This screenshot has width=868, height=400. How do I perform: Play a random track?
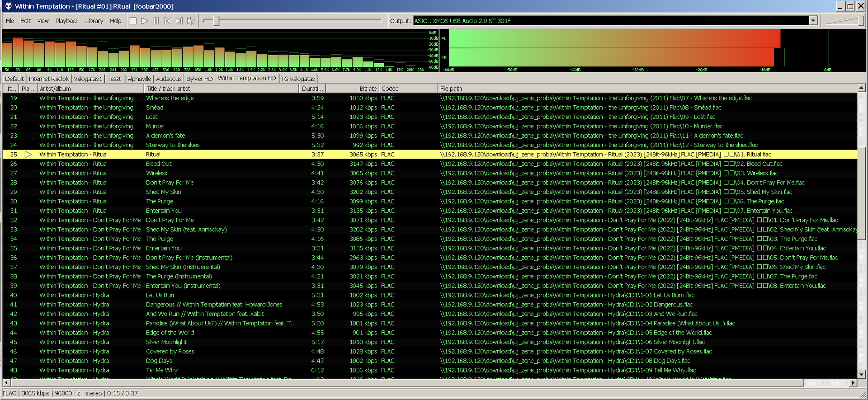[191, 21]
